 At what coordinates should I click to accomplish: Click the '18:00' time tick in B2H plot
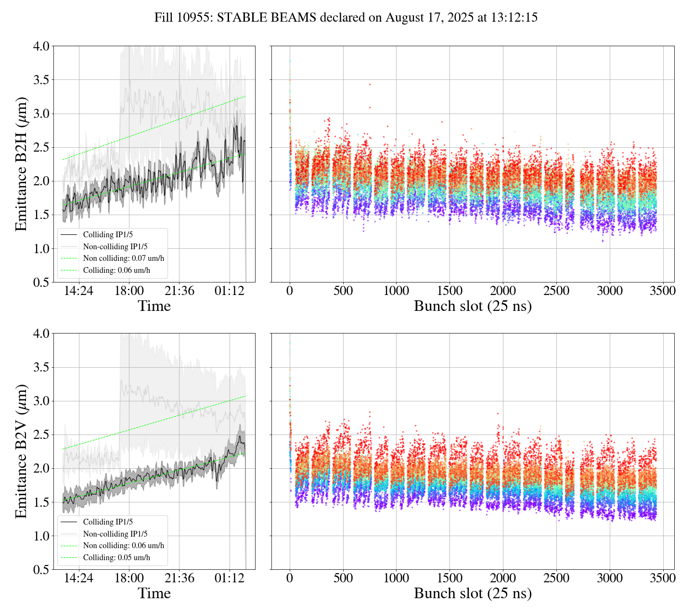(129, 291)
